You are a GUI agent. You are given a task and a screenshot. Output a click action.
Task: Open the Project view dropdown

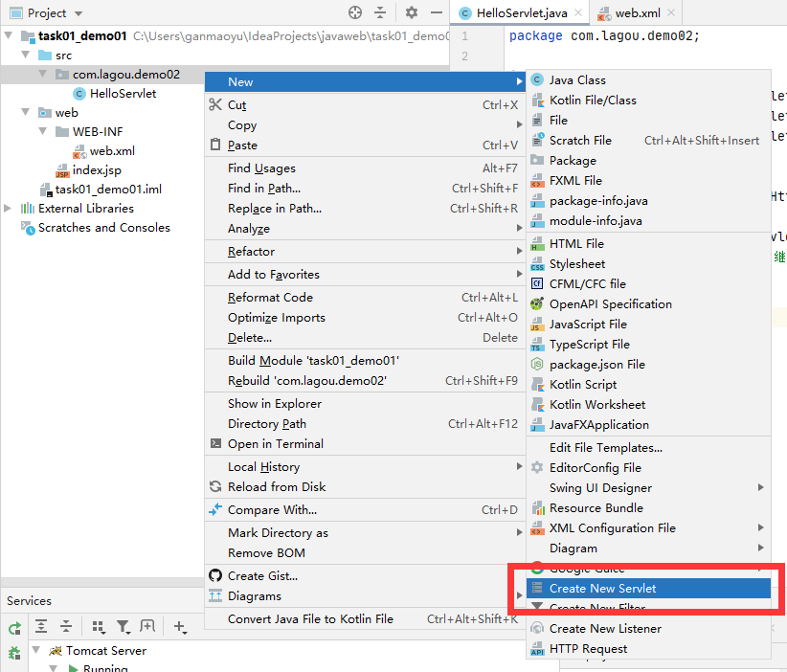click(x=79, y=13)
